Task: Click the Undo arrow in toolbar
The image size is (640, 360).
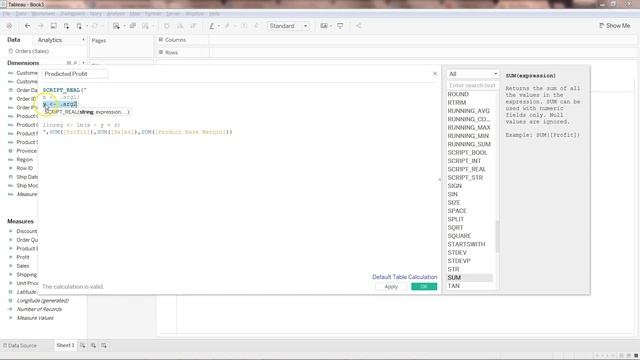Action: (x=27, y=26)
